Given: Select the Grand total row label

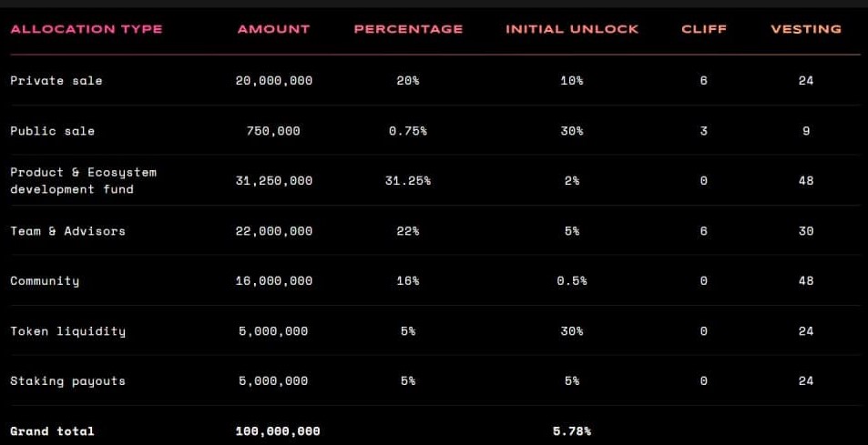Looking at the screenshot, I should [x=52, y=431].
